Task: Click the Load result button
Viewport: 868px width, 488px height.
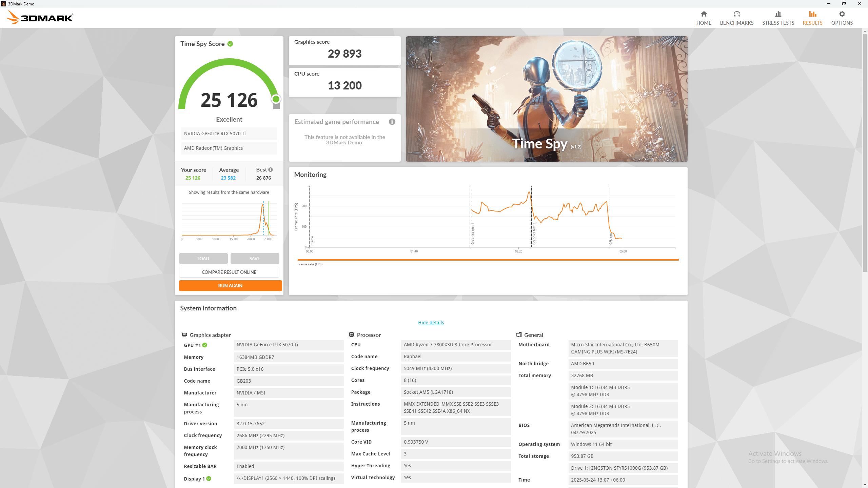Action: 203,259
